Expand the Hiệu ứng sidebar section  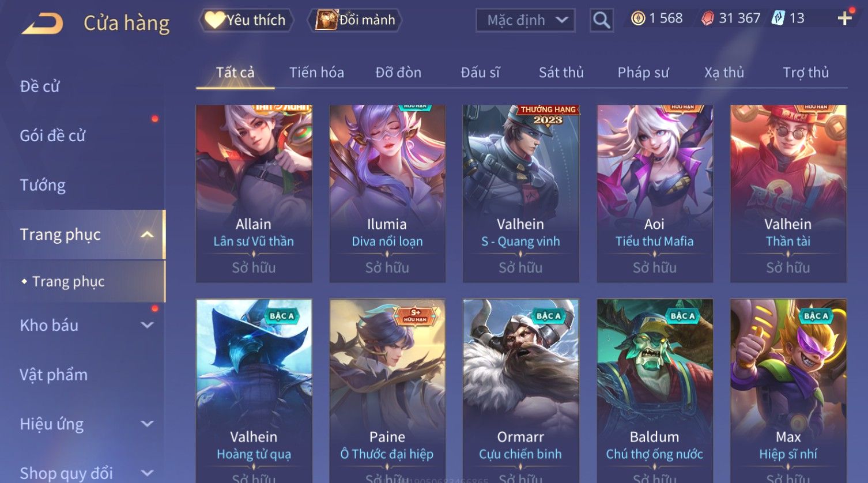[x=148, y=424]
